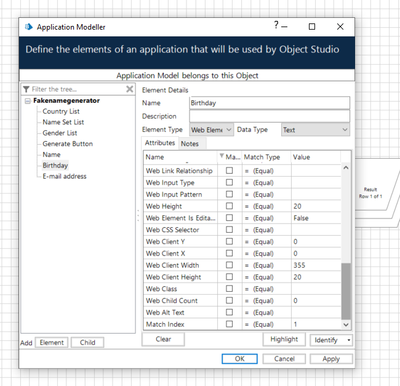The height and width of the screenshot is (386, 400).
Task: Open Match Type dropdown for Web Client Width
Action: click(266, 265)
